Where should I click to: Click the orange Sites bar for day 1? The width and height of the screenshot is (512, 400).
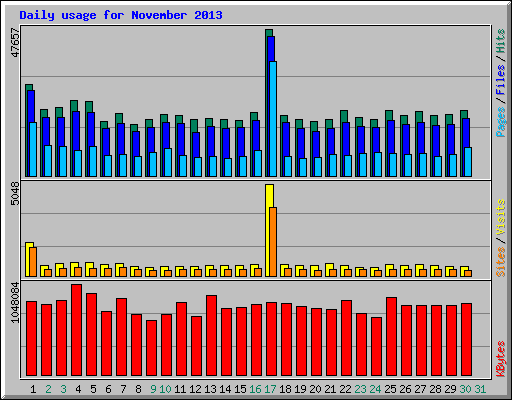pyautogui.click(x=33, y=262)
